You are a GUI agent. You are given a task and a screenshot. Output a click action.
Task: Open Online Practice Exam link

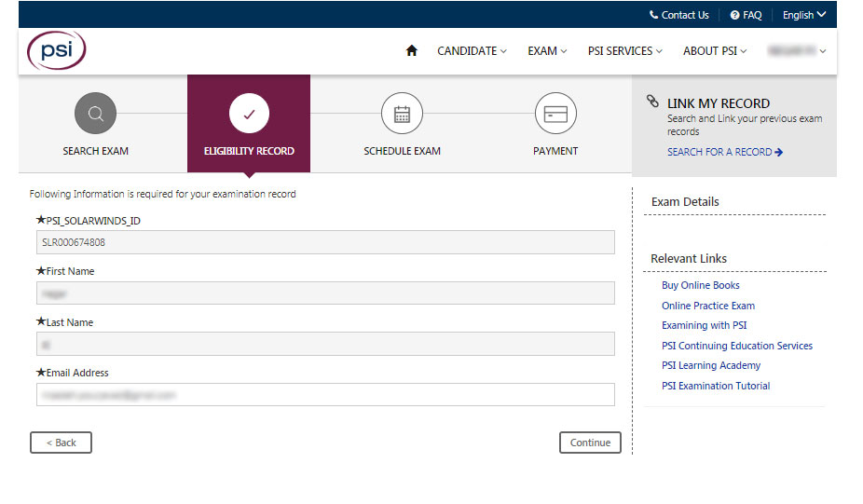point(707,306)
